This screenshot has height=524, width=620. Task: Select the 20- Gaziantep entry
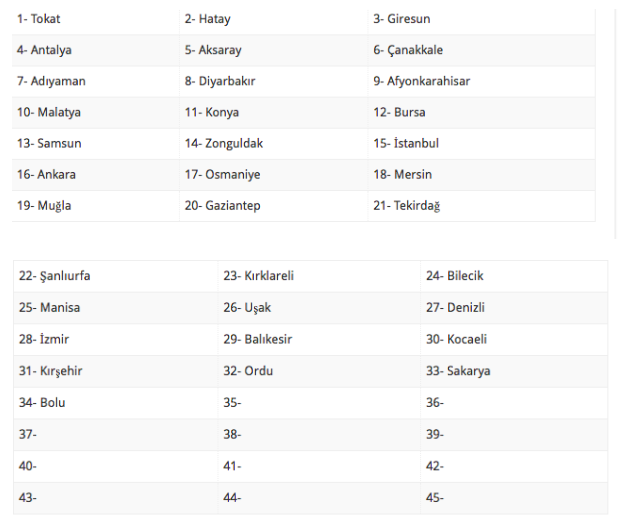(222, 205)
